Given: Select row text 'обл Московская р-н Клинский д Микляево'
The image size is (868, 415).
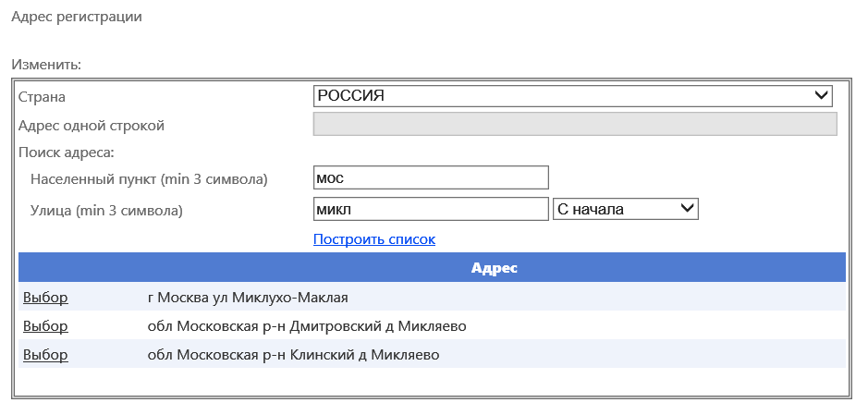Looking at the screenshot, I should pos(293,355).
